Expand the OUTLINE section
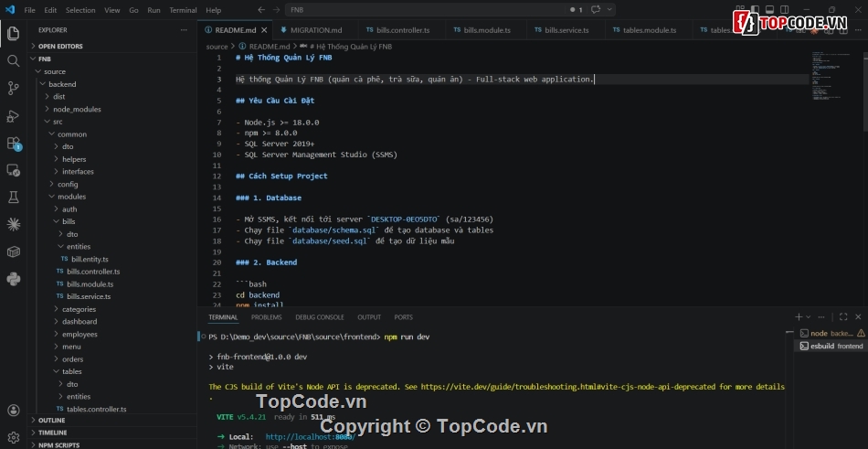Screen dimensions: 868x449 click(x=51, y=420)
